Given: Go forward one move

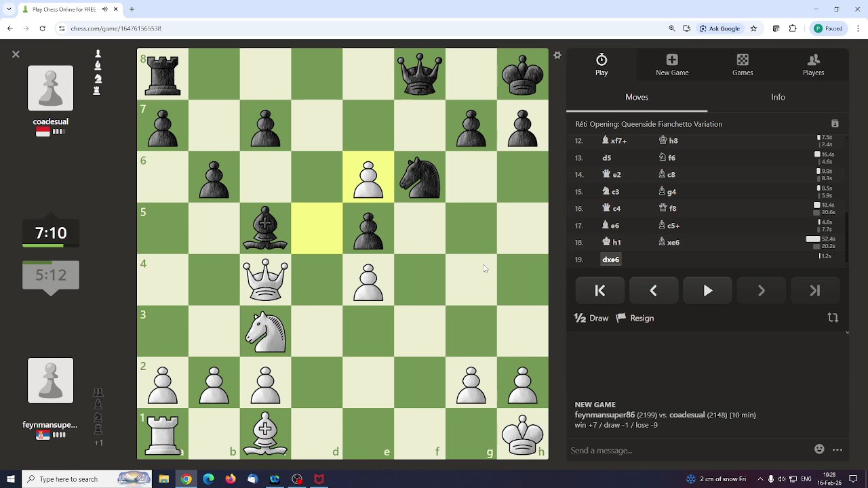Looking at the screenshot, I should [761, 291].
